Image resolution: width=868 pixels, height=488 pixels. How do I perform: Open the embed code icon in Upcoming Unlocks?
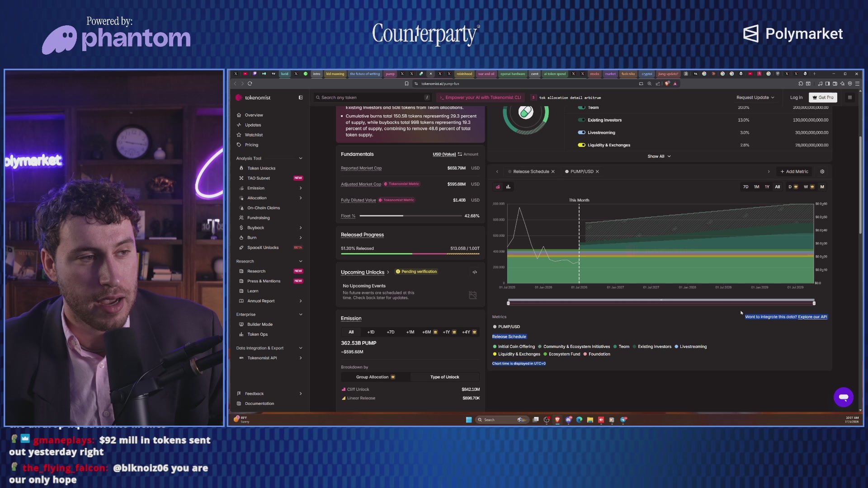[475, 272]
